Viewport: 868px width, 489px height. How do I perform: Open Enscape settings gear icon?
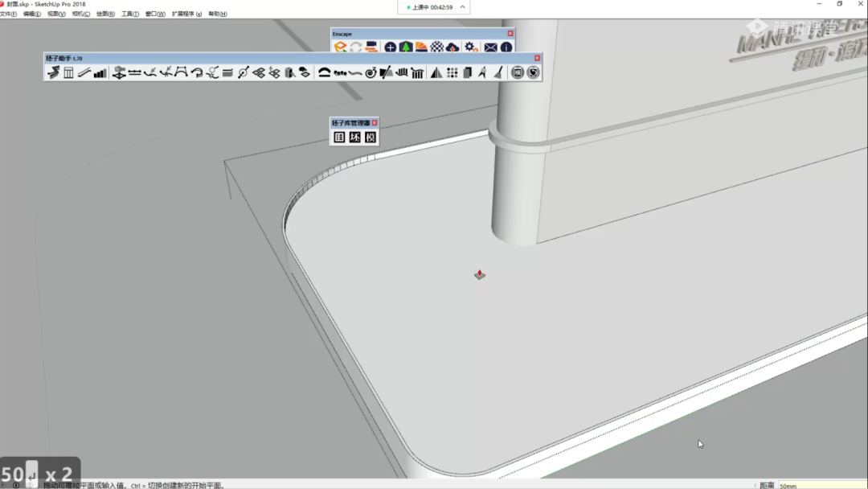point(470,47)
